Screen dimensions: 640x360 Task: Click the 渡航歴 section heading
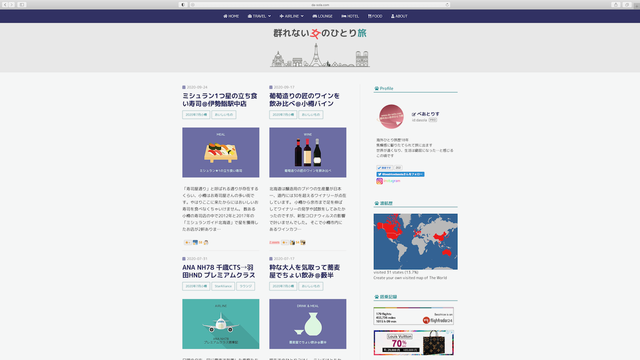pyautogui.click(x=384, y=203)
